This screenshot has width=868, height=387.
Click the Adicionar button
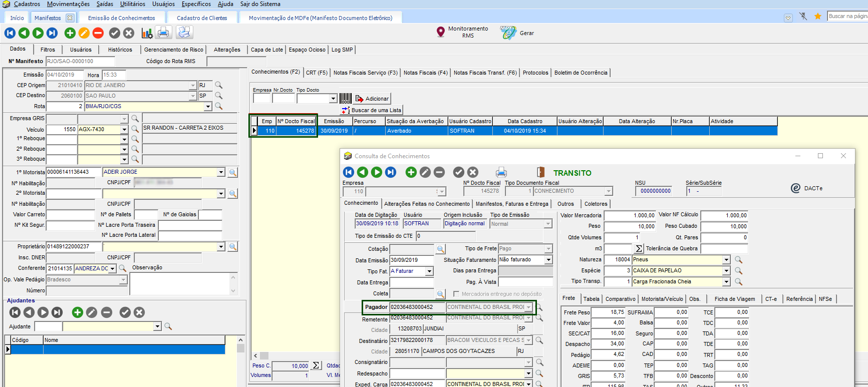click(x=372, y=99)
